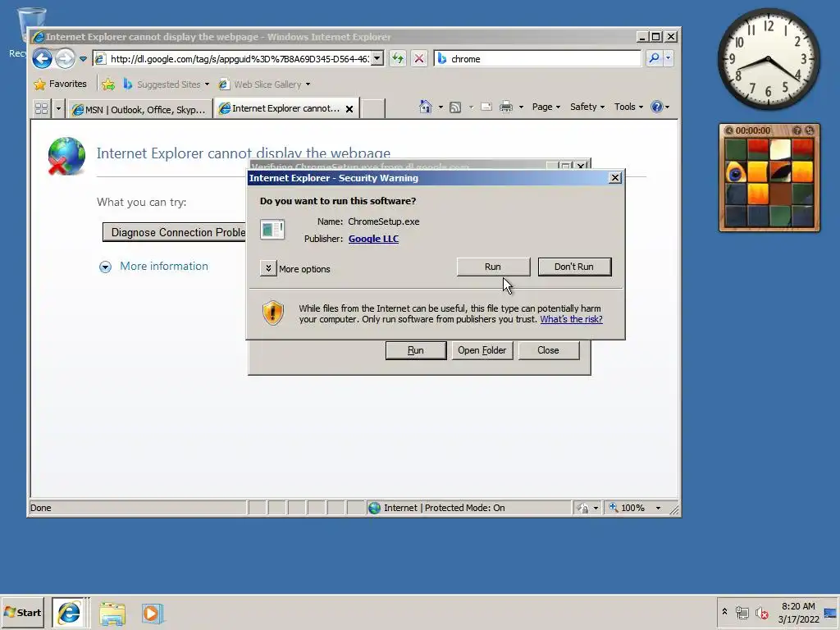This screenshot has height=630, width=840.
Task: Expand the address bar history dropdown
Action: pos(377,58)
